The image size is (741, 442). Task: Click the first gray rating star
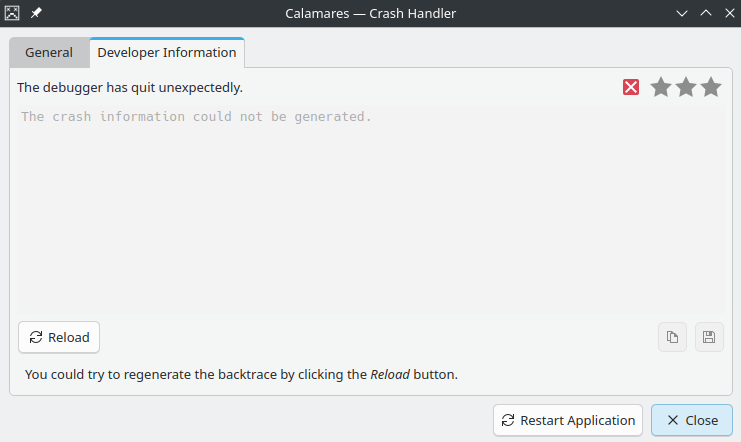click(661, 87)
